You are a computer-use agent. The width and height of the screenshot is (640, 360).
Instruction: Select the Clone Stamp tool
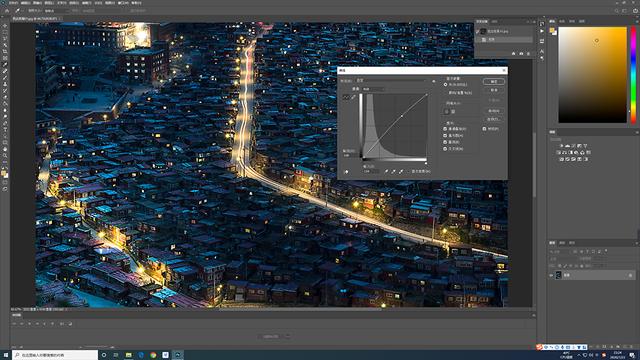(5, 84)
